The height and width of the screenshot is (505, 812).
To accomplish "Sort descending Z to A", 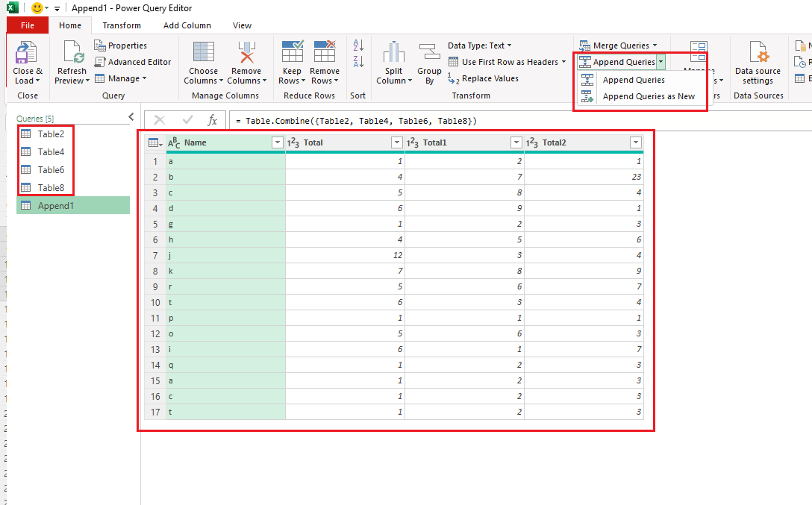I will 358,62.
